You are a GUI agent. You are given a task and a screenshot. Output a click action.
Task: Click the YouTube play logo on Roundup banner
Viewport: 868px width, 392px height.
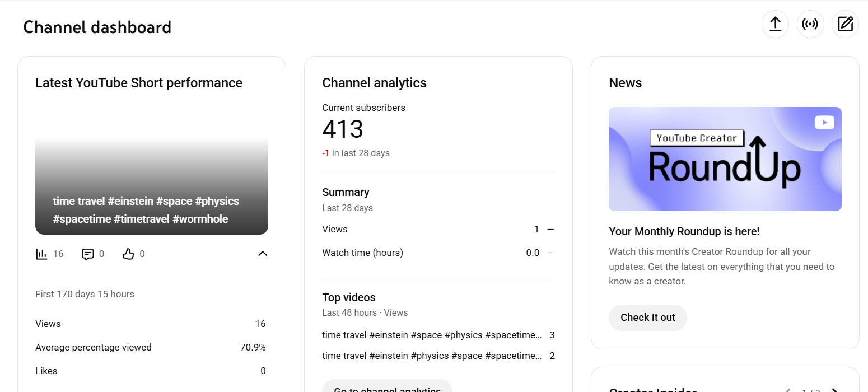[x=824, y=123]
